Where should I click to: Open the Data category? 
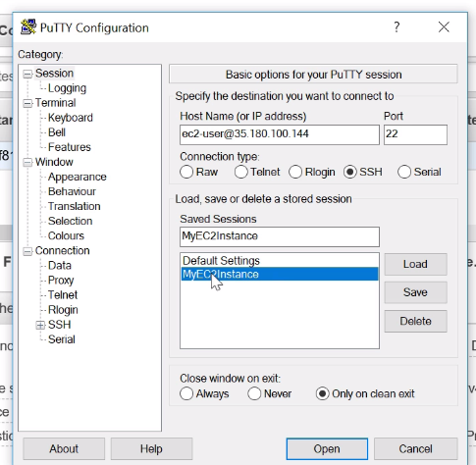click(60, 265)
